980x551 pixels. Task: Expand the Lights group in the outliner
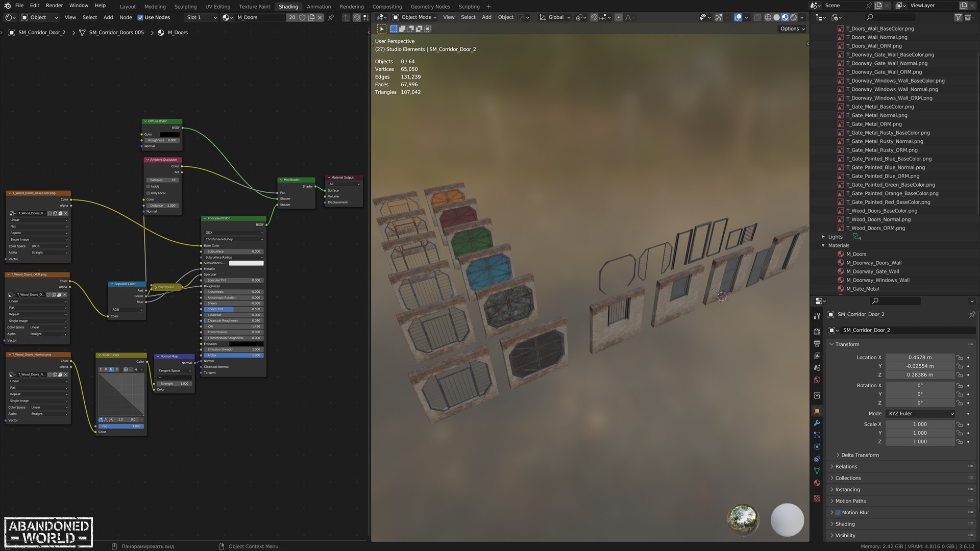[x=823, y=237]
